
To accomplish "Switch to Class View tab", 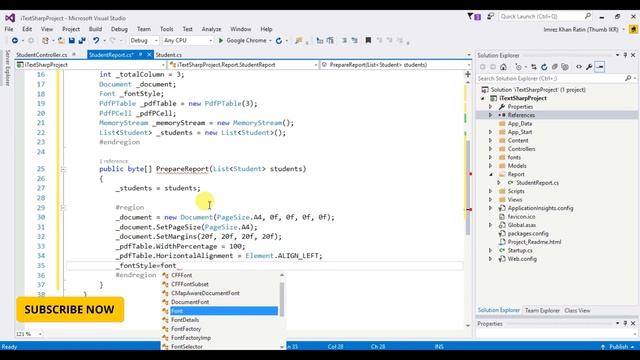I will coord(577,311).
